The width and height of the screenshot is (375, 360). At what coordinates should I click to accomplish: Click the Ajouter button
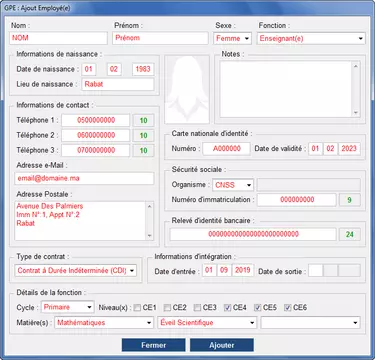pyautogui.click(x=222, y=345)
